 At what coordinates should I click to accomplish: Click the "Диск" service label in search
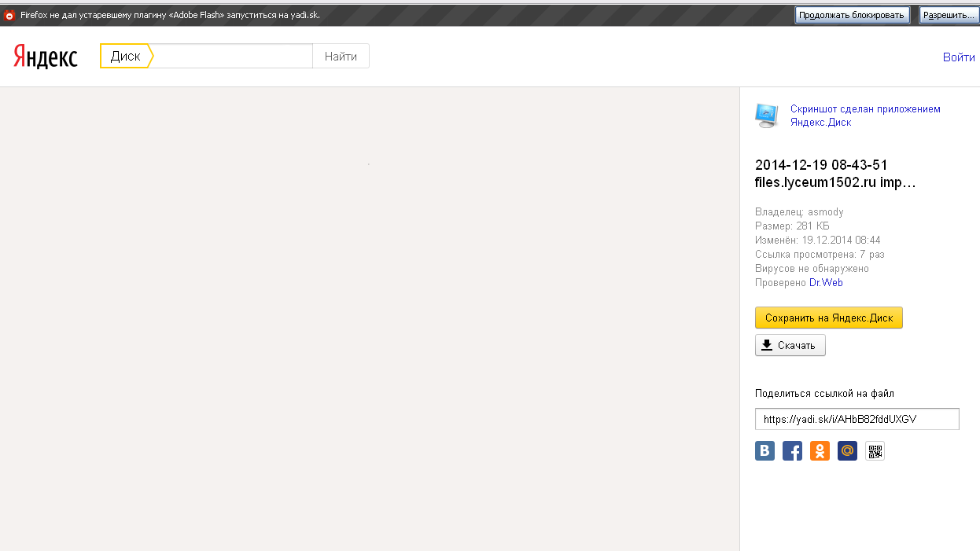[126, 57]
